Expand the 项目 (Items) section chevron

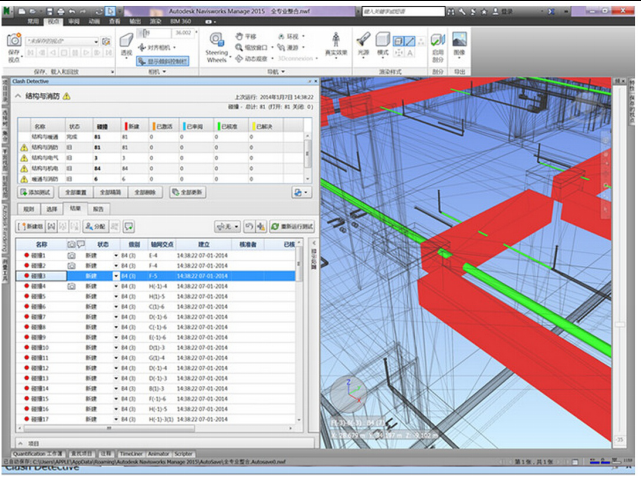[x=20, y=443]
